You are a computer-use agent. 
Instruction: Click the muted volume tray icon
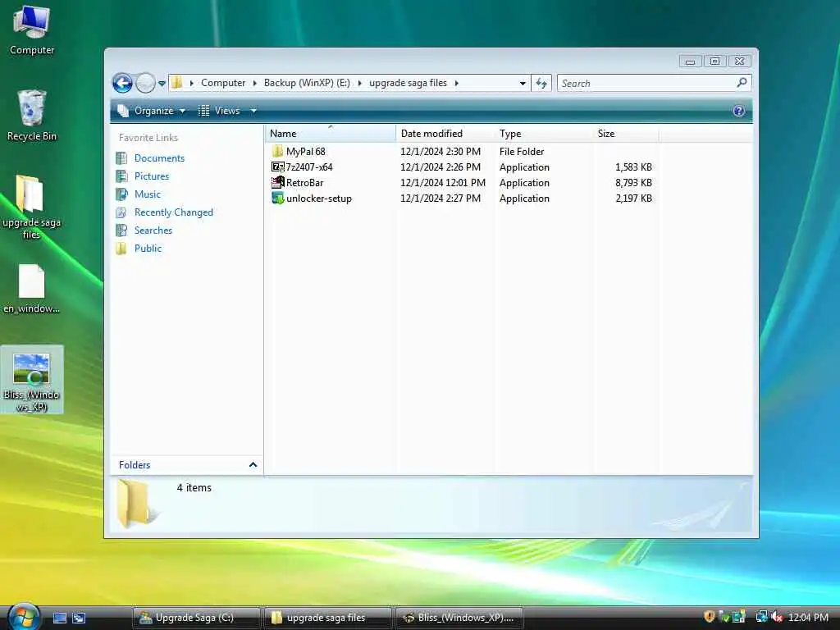(x=777, y=617)
